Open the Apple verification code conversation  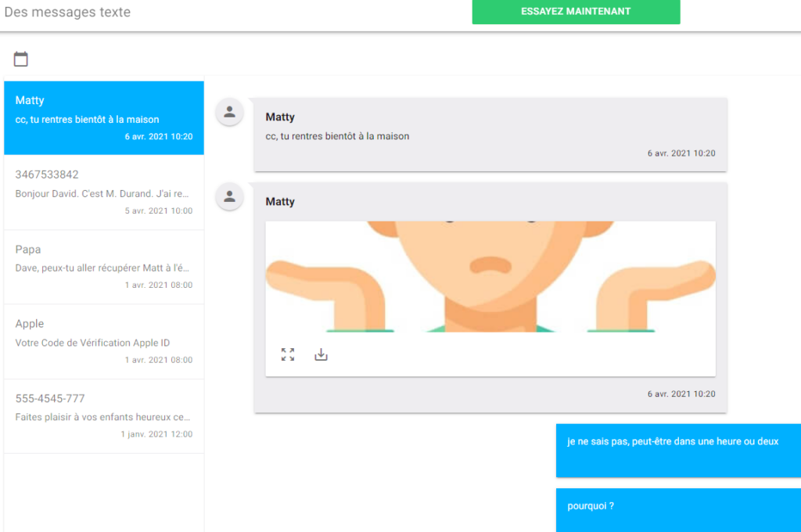pyautogui.click(x=104, y=342)
